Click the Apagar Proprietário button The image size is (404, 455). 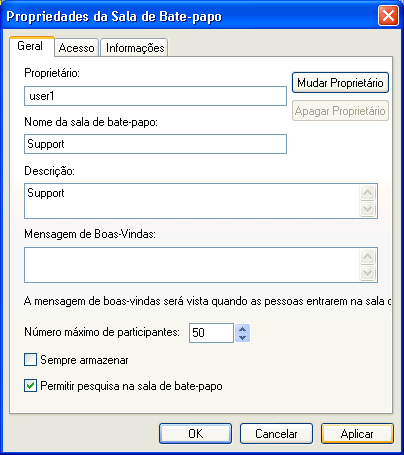(340, 111)
